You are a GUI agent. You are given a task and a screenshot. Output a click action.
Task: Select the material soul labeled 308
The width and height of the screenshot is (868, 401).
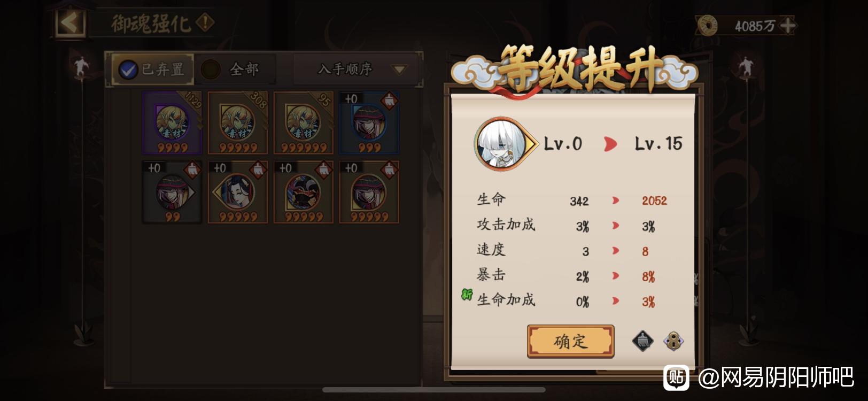coord(238,123)
